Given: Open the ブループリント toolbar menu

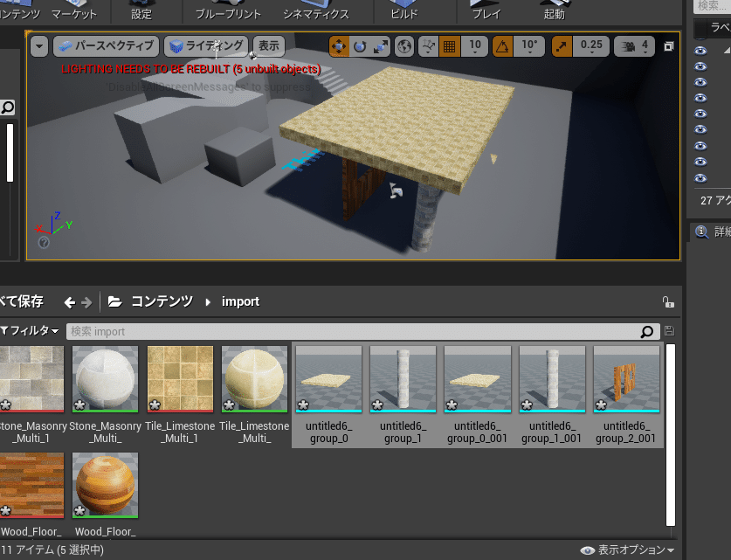Looking at the screenshot, I should tap(228, 10).
